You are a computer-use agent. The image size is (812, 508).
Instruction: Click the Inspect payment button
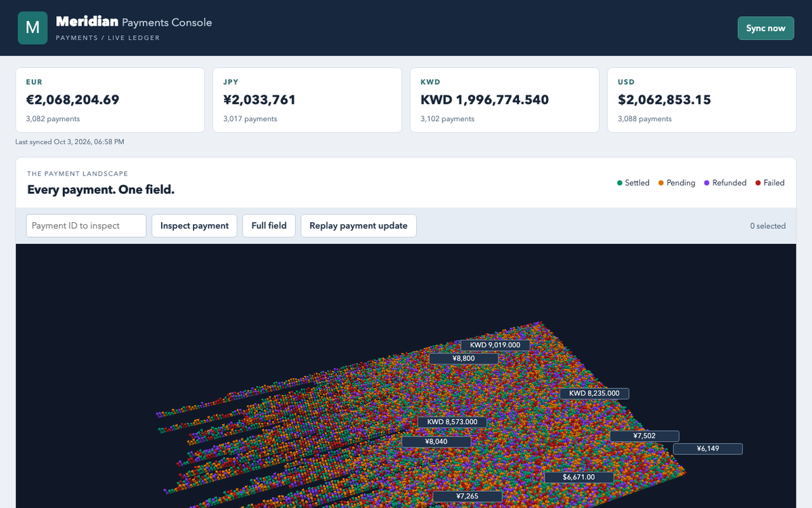coord(194,226)
